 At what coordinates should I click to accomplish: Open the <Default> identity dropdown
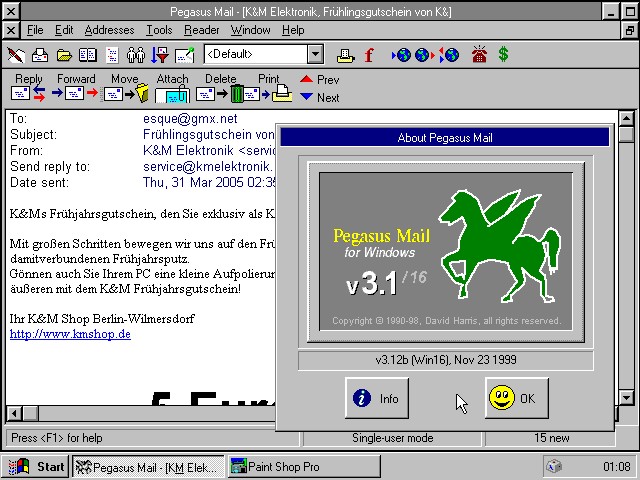(x=315, y=54)
